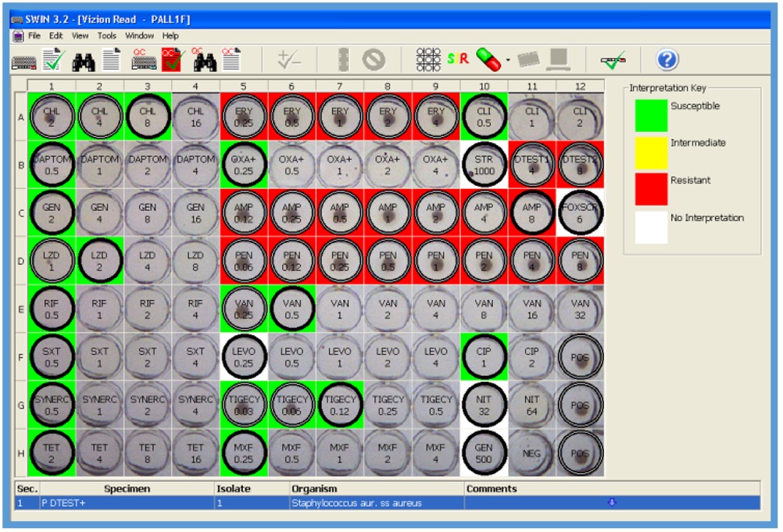Open the File menu

point(34,36)
